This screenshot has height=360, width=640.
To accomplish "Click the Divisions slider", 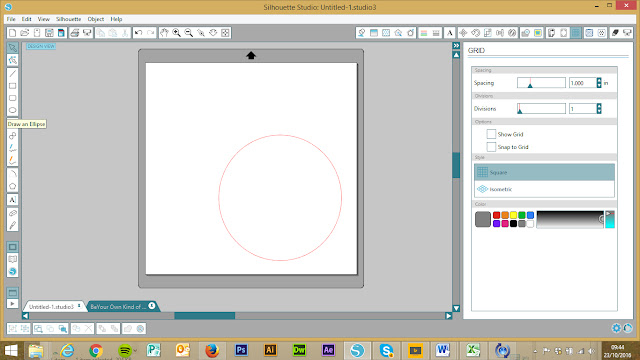I will 541,109.
